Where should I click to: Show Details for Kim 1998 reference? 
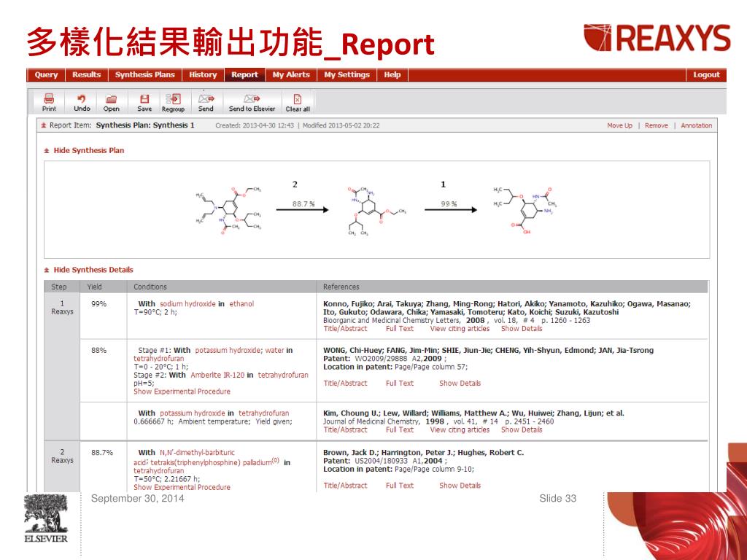pyautogui.click(x=522, y=429)
